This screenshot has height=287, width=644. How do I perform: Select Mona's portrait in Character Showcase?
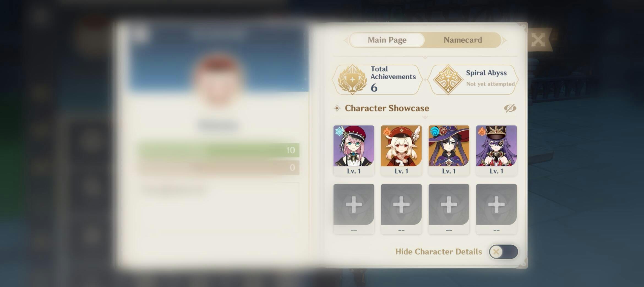coord(449,150)
